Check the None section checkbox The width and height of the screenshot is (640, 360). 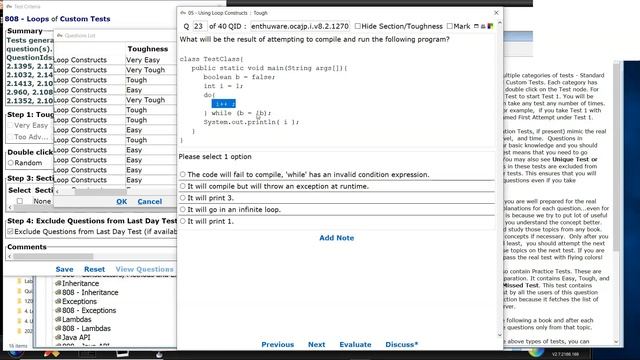[20, 201]
